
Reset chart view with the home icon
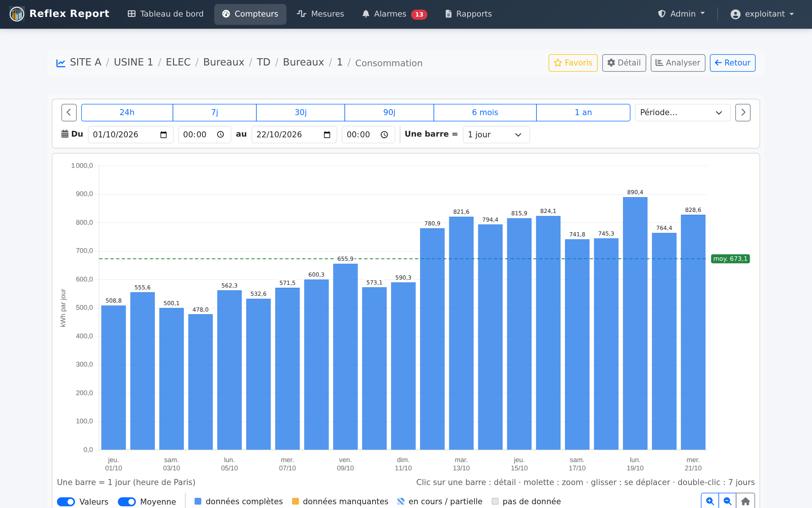[x=745, y=501]
